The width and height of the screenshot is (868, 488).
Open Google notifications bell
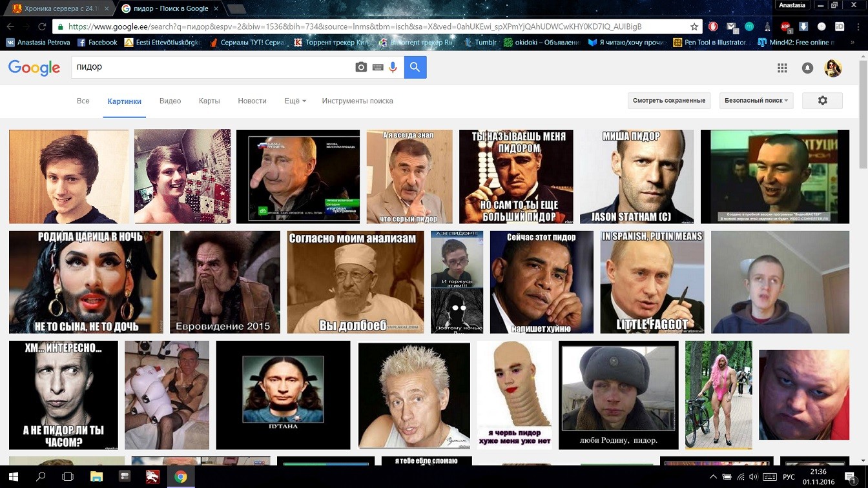tap(807, 68)
